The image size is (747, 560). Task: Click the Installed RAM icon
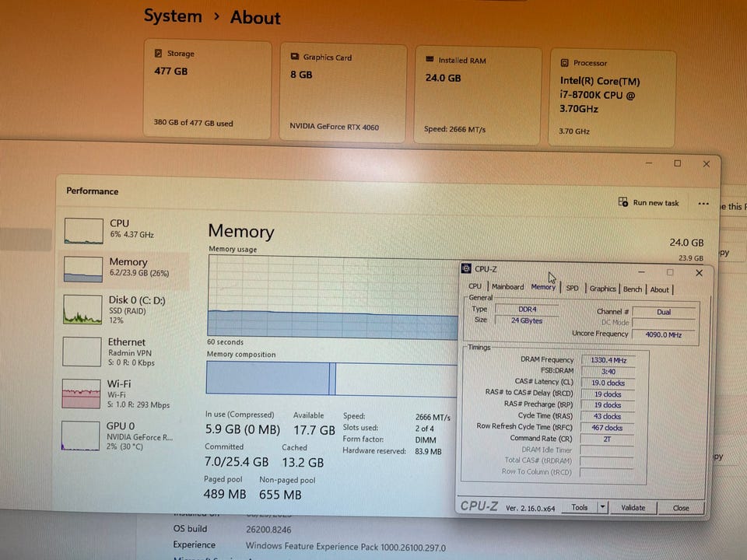(430, 59)
